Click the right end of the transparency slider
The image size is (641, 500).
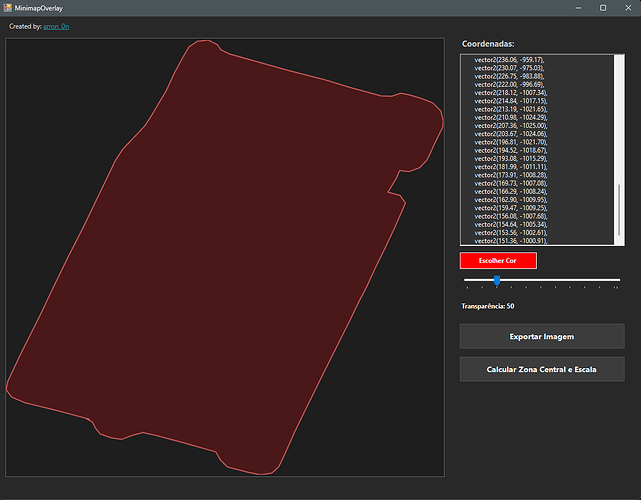617,280
